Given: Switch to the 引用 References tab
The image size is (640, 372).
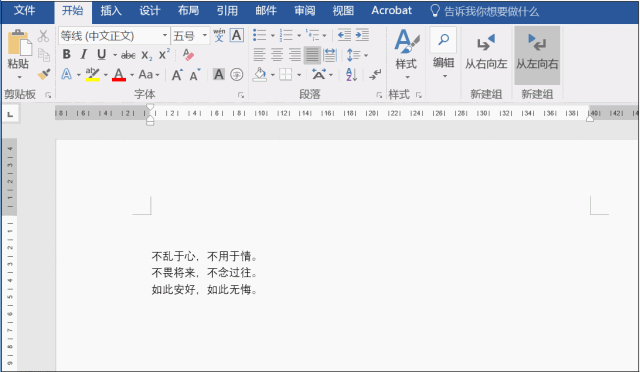Looking at the screenshot, I should point(227,11).
